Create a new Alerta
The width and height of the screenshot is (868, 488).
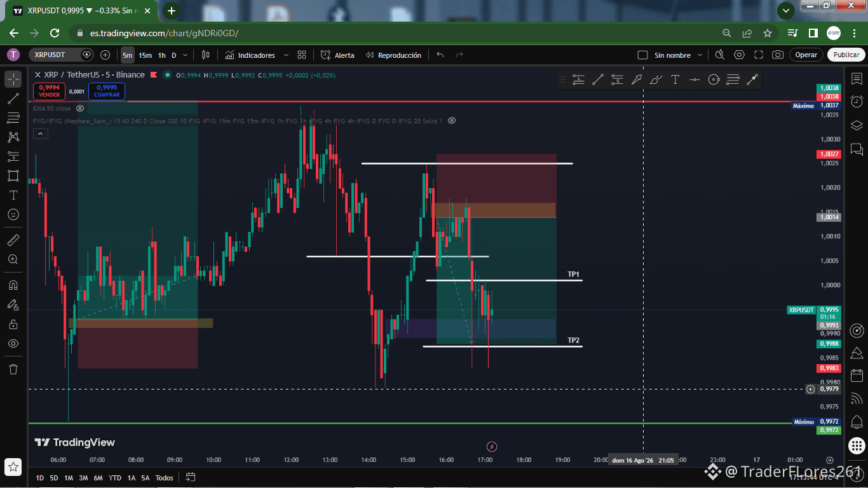(337, 55)
